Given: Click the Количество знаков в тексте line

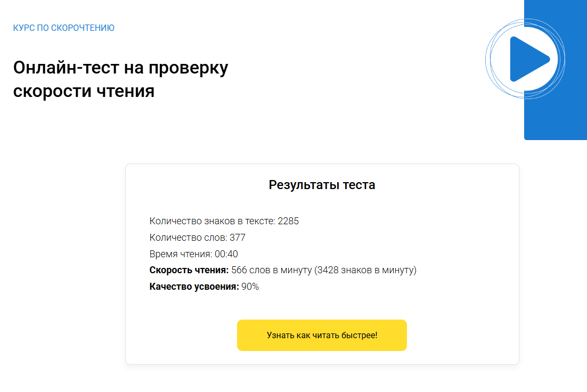Looking at the screenshot, I should tap(224, 221).
